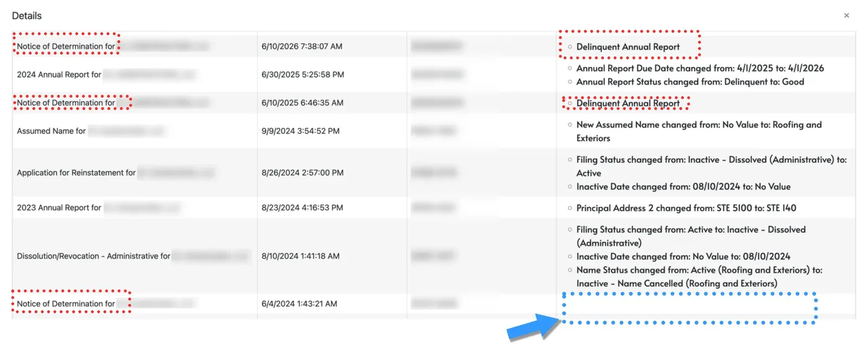Open the 2024 Annual Report entry

point(59,74)
